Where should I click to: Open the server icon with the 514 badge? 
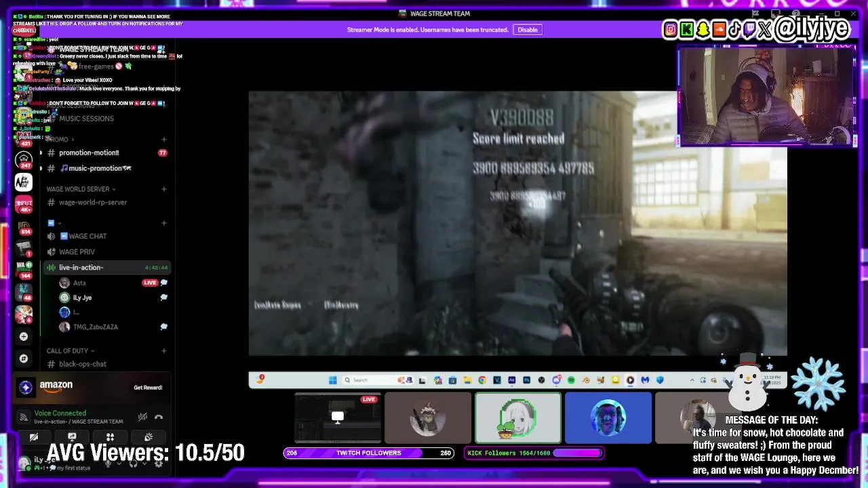coord(24,227)
